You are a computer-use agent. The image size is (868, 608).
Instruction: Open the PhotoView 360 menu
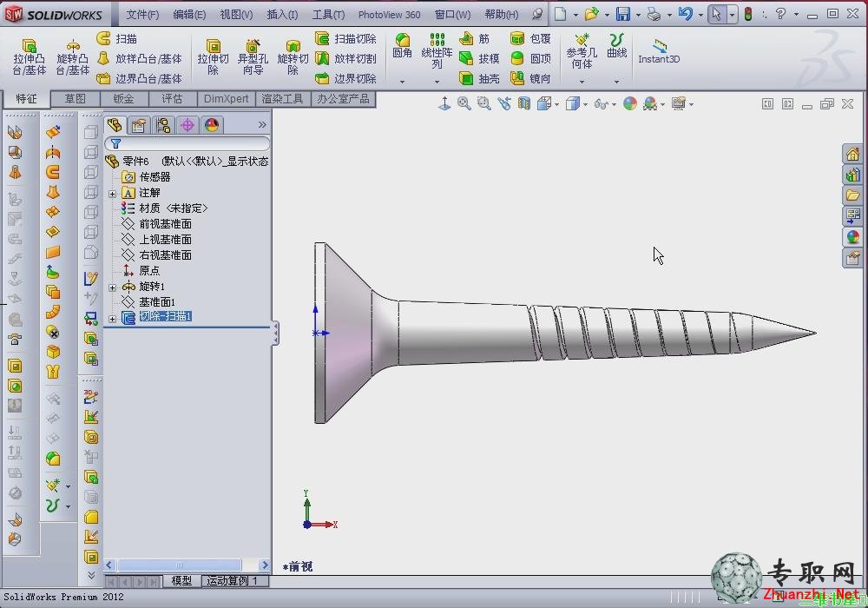tap(389, 15)
